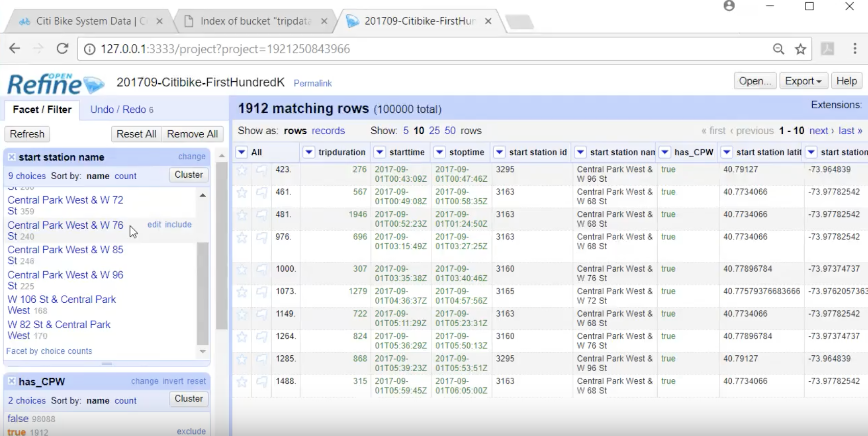
Task: Cluster the start station name facet
Action: (x=189, y=175)
